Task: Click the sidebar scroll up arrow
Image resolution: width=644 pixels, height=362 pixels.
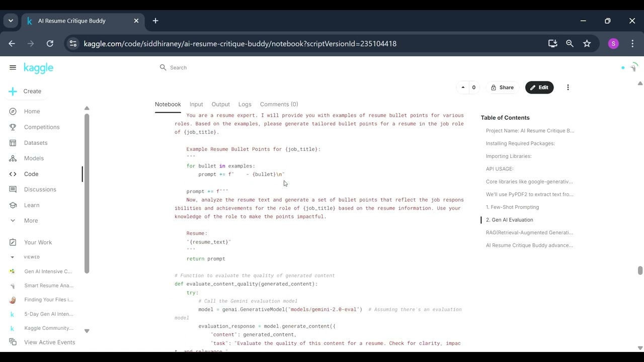Action: pyautogui.click(x=87, y=108)
